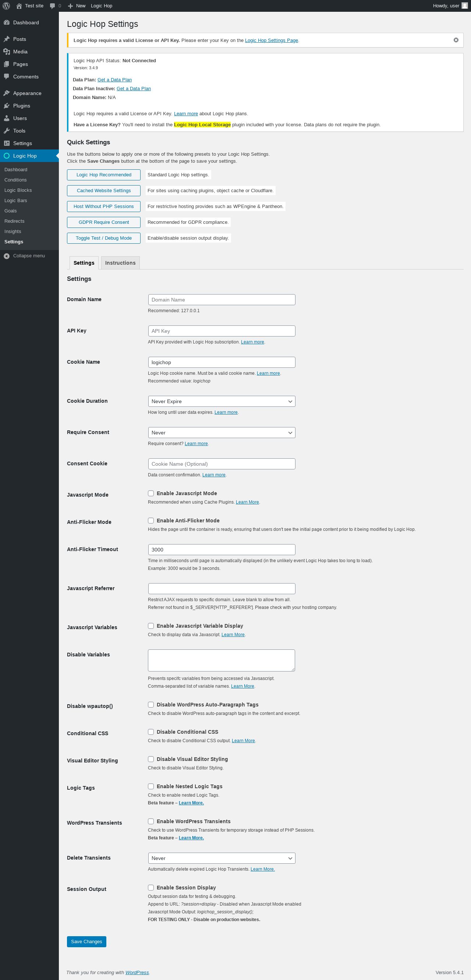Click the Plugins plug icon

point(7,106)
